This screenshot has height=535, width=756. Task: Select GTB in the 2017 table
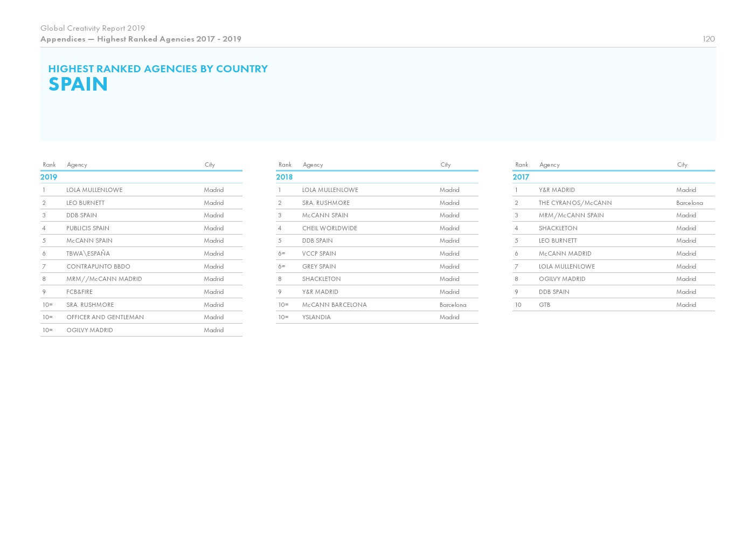[x=544, y=305]
